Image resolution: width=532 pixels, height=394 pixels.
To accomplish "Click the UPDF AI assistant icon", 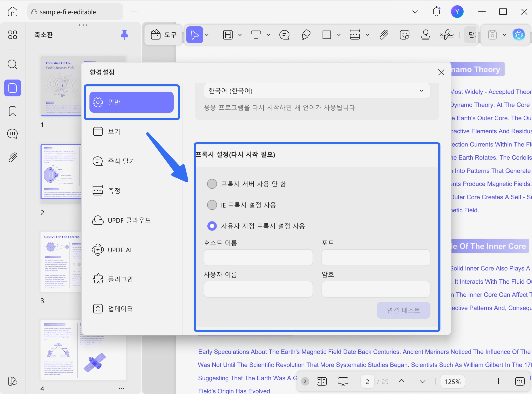I will (x=519, y=35).
